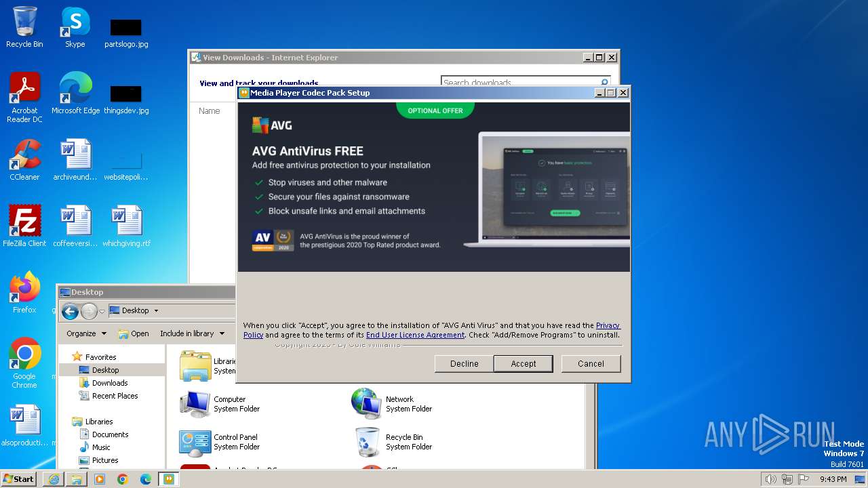Launch CCleaner desktop shortcut
Screen dimensions: 868x488
[x=24, y=159]
